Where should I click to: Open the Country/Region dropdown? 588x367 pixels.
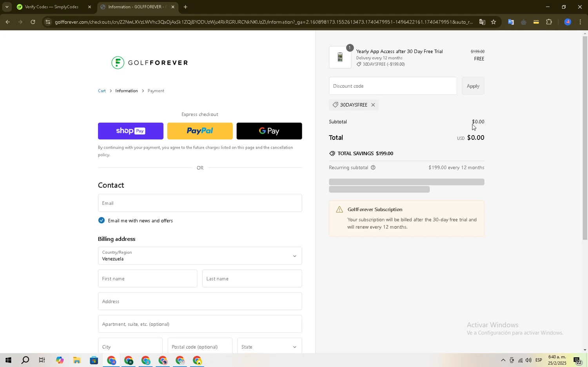coord(200,256)
